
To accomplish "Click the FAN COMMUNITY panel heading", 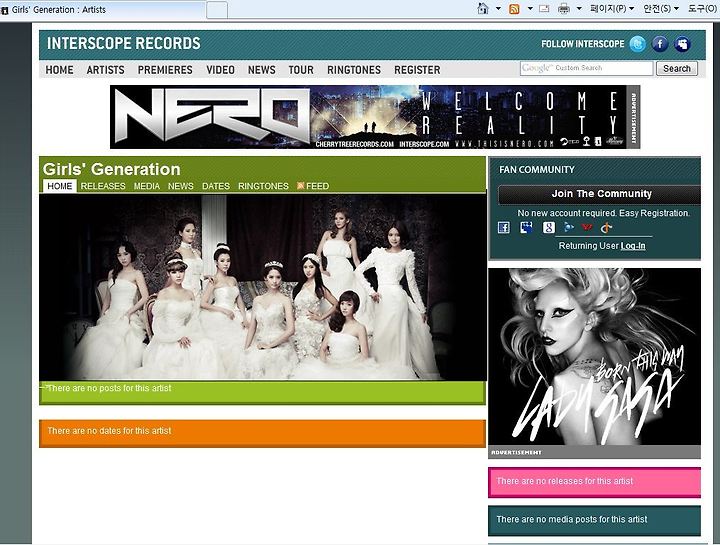I will click(537, 170).
